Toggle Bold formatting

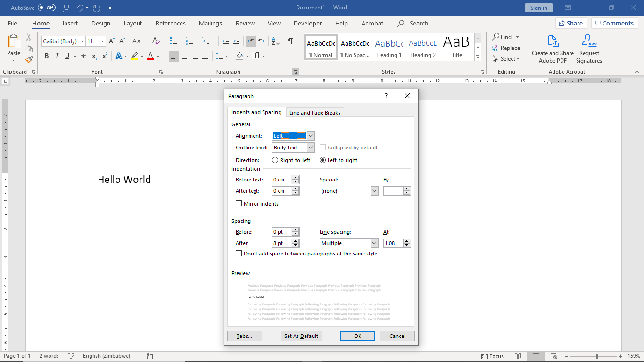[47, 56]
